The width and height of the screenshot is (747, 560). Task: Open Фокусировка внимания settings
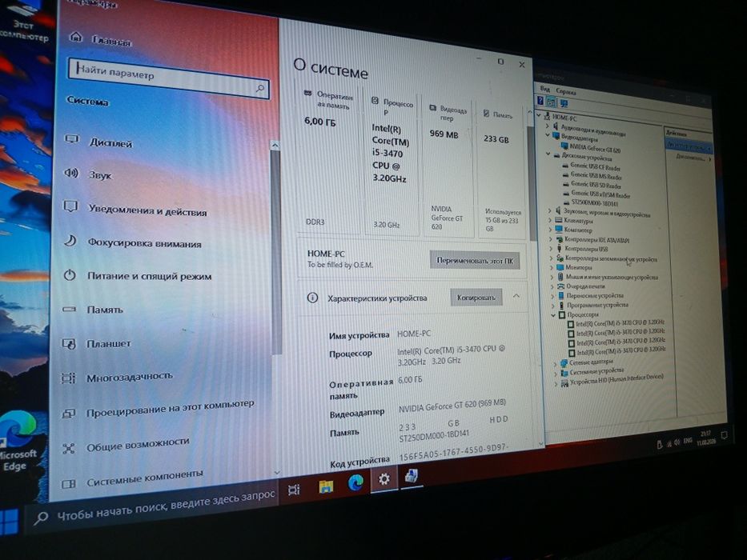(x=144, y=243)
